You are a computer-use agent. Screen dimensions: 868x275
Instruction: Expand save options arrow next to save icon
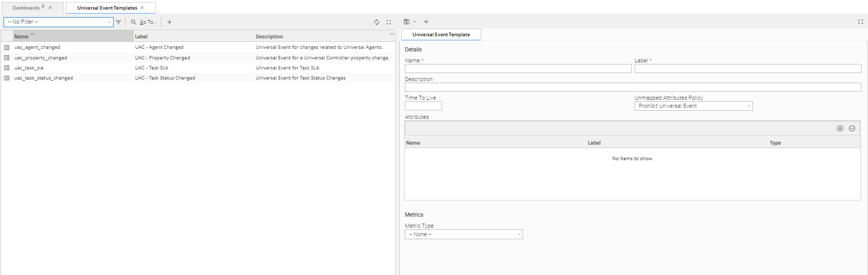(x=415, y=22)
